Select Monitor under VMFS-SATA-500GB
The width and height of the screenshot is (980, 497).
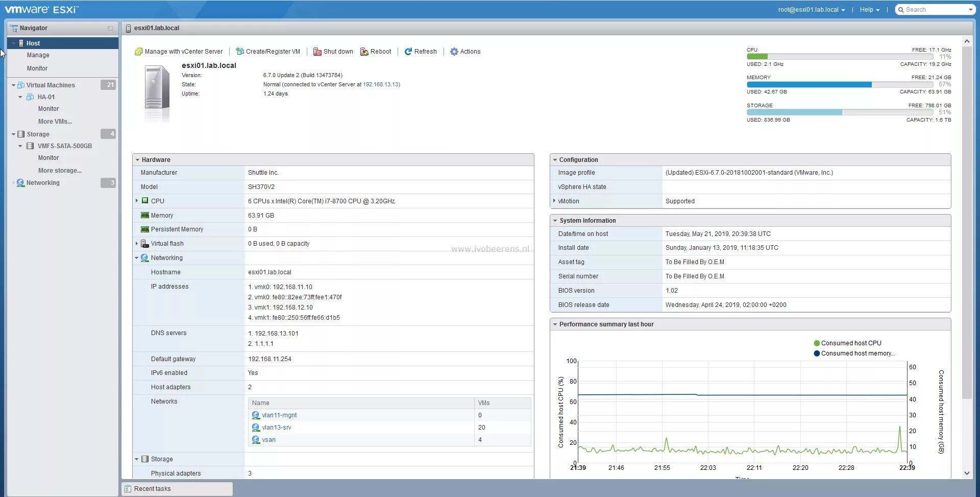tap(48, 158)
